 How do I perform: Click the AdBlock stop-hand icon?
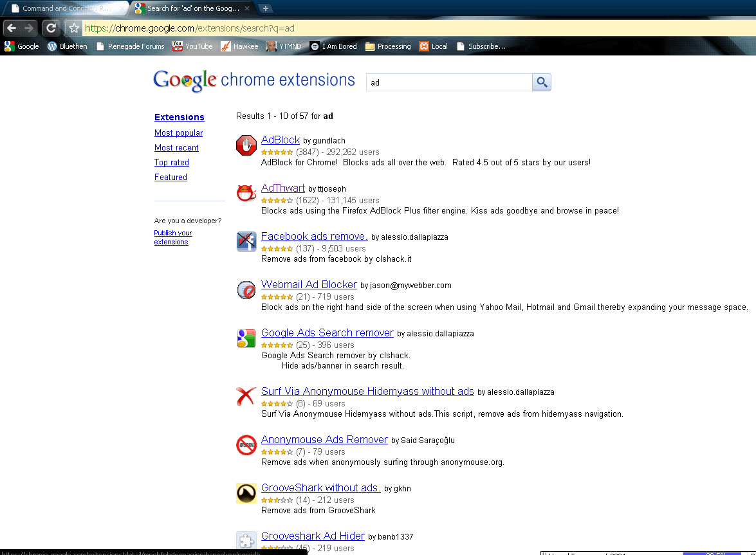click(x=246, y=145)
